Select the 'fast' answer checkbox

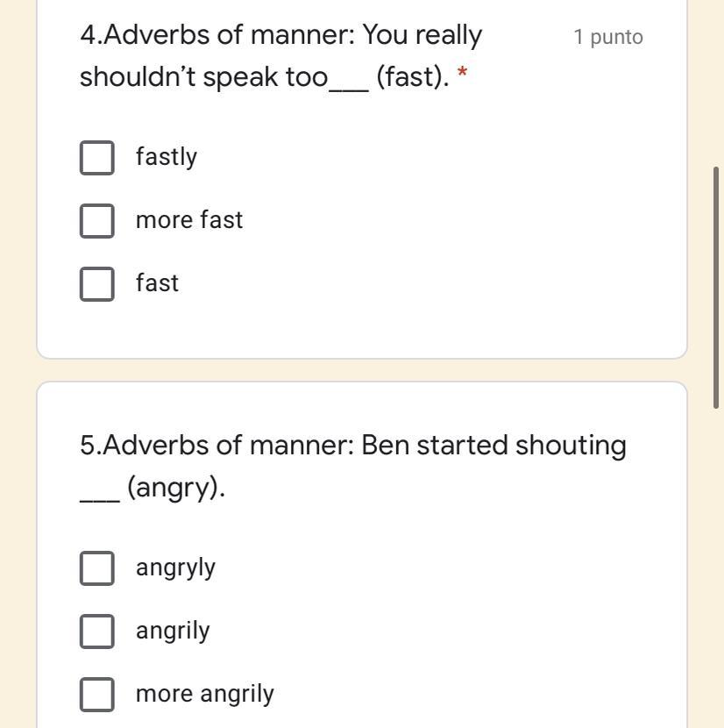click(x=96, y=284)
